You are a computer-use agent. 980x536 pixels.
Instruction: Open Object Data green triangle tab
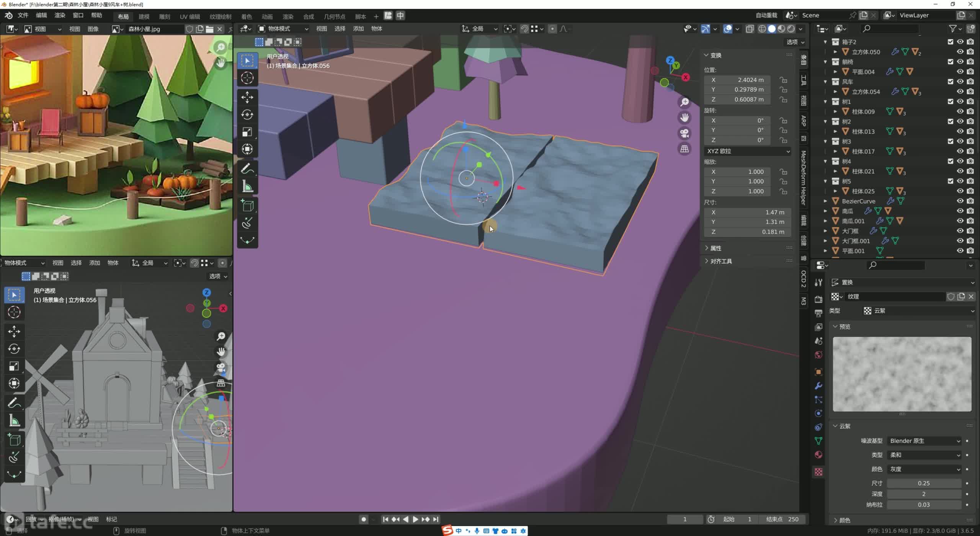(x=818, y=441)
